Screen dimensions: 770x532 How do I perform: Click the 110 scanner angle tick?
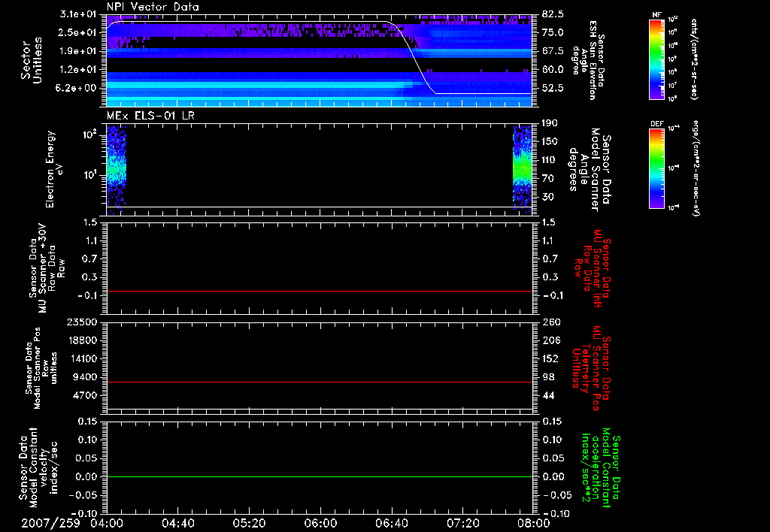[x=550, y=160]
